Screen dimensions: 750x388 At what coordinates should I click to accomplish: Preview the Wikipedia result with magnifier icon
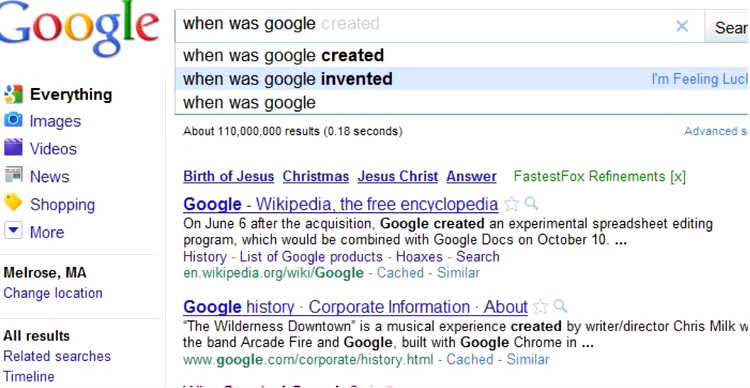click(531, 204)
